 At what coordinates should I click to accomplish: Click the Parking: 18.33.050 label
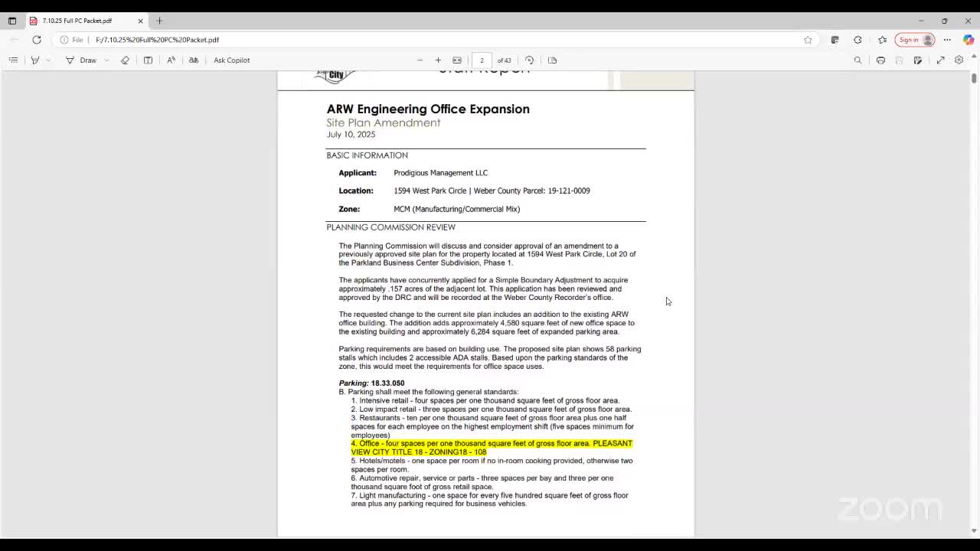pos(371,383)
